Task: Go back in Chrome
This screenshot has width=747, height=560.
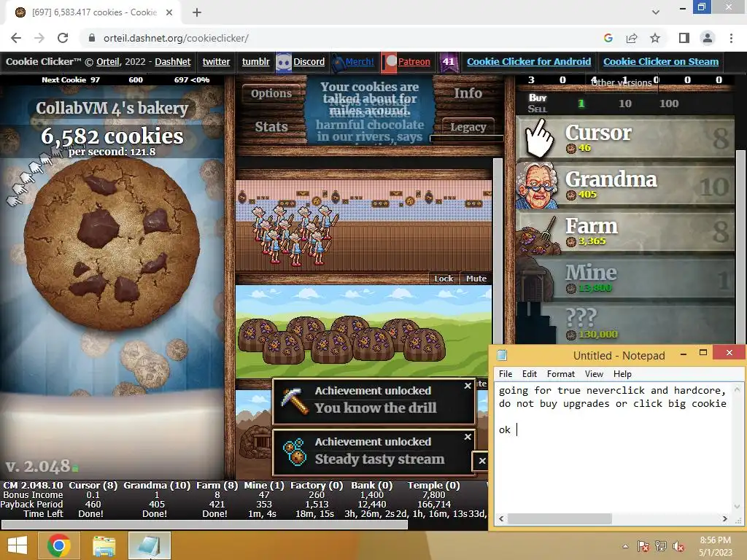Action: (16, 38)
